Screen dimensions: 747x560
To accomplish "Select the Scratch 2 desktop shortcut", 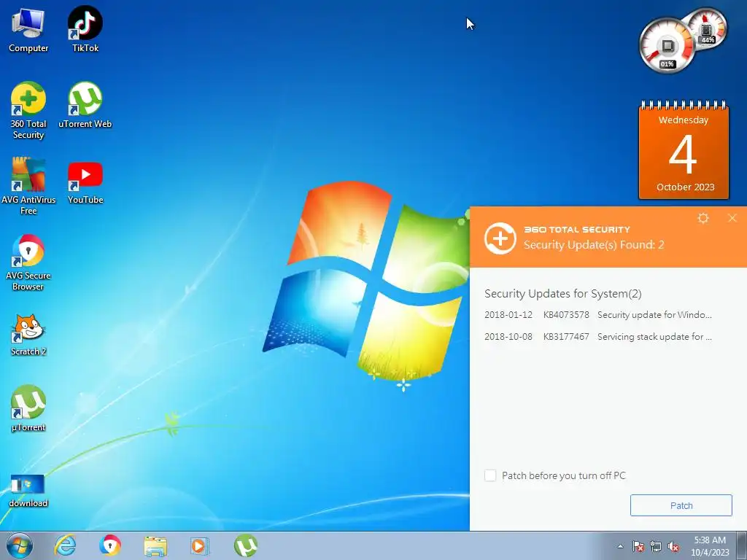I will pyautogui.click(x=28, y=335).
